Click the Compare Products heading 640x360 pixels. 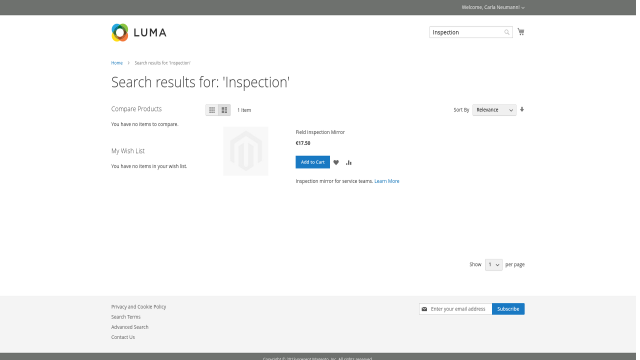tap(136, 109)
